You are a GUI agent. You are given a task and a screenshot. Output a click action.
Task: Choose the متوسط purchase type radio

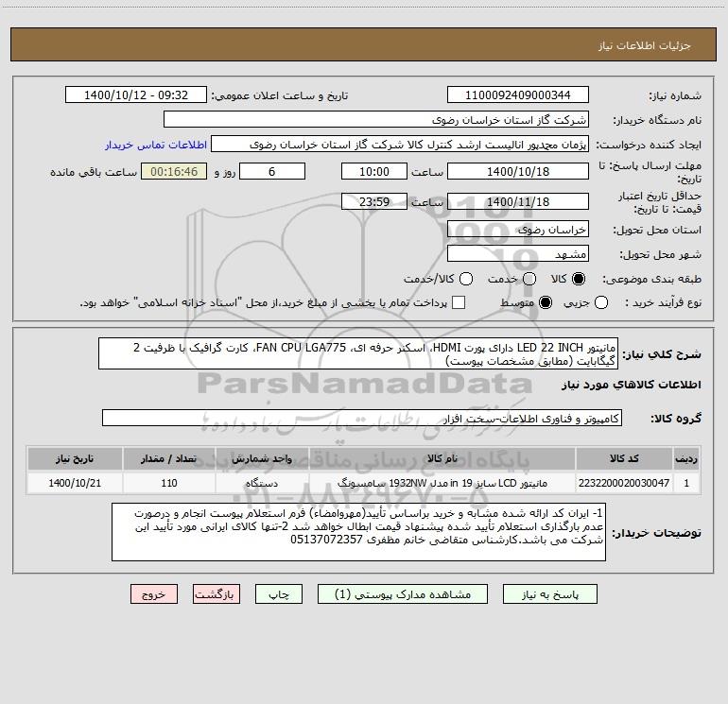(x=546, y=302)
